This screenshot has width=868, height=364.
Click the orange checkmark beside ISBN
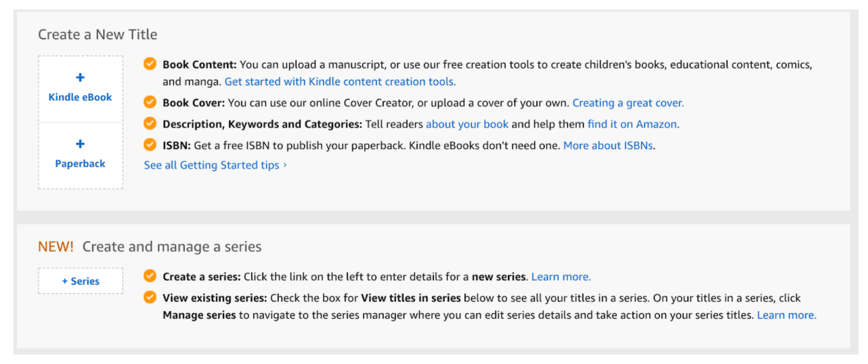[x=150, y=145]
